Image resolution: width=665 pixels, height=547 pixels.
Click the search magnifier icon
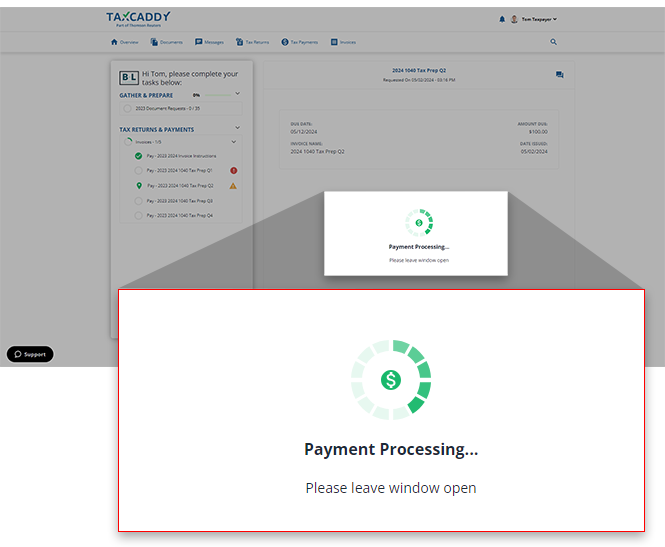tap(553, 42)
